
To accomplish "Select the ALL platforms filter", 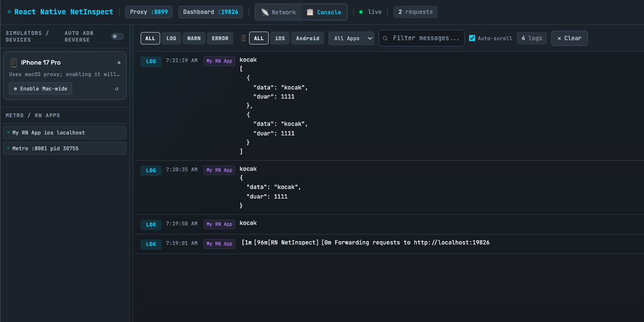I will point(259,38).
